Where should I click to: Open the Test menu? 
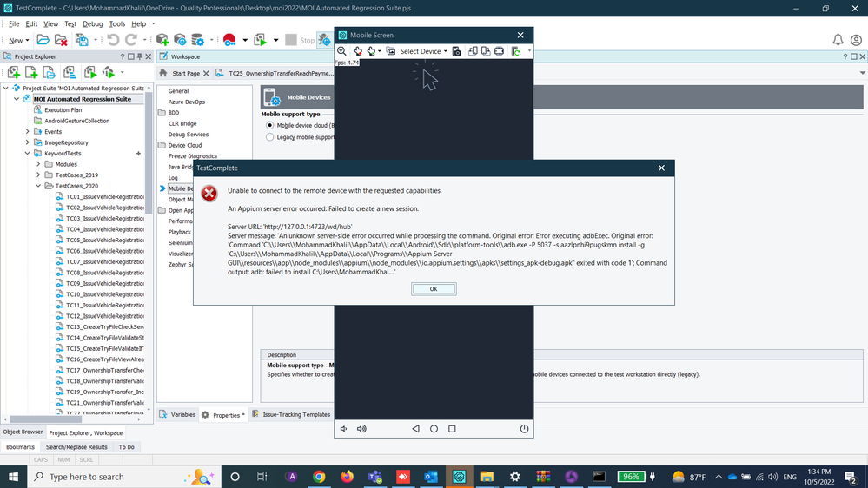coord(70,23)
